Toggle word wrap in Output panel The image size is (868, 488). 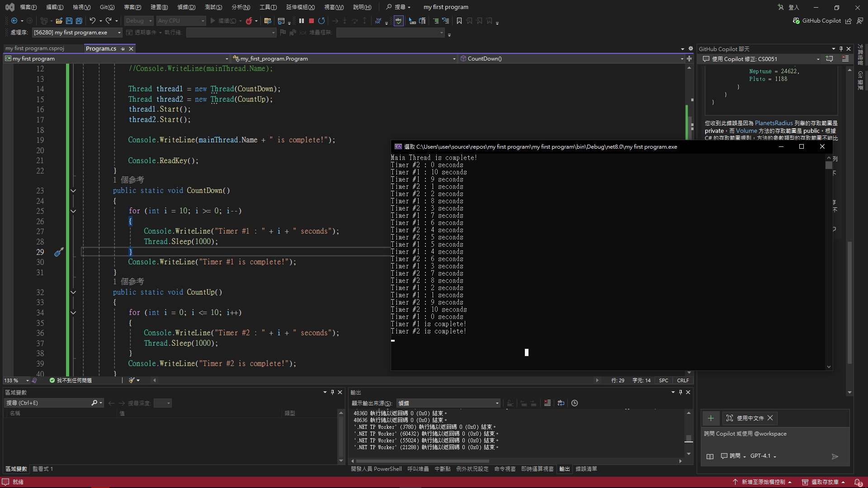[561, 403]
